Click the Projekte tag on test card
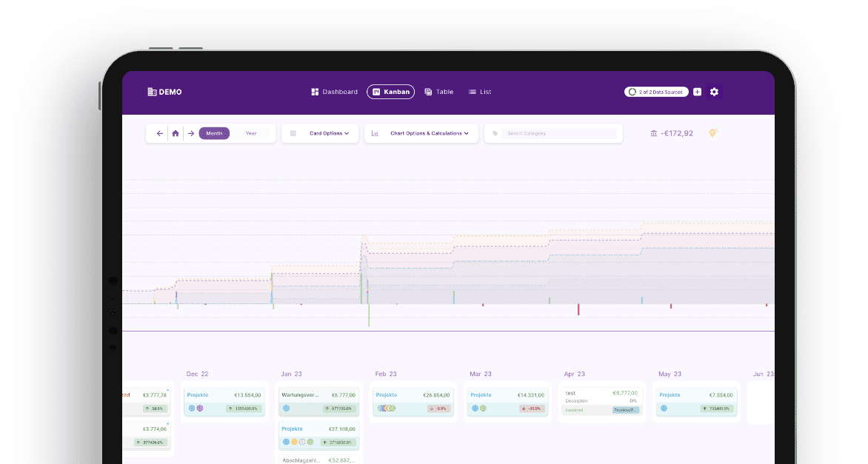This screenshot has height=464, width=868. (x=625, y=409)
